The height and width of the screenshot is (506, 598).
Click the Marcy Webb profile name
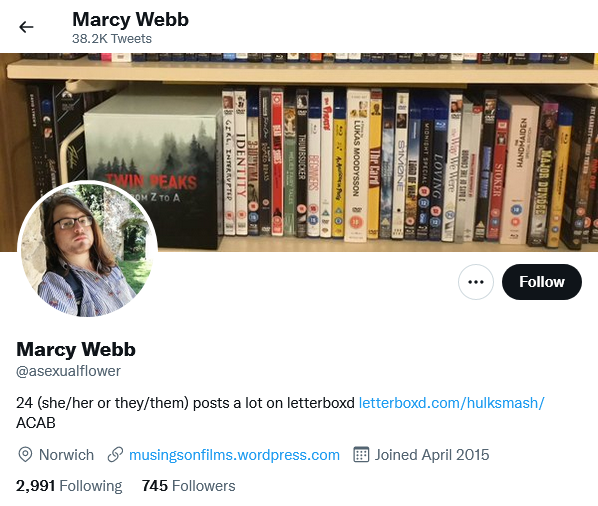76,349
